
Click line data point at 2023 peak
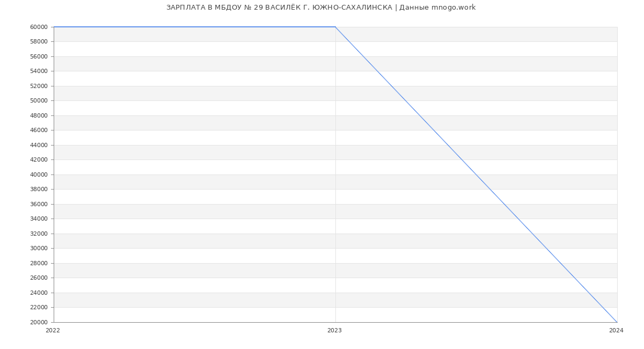coord(335,27)
